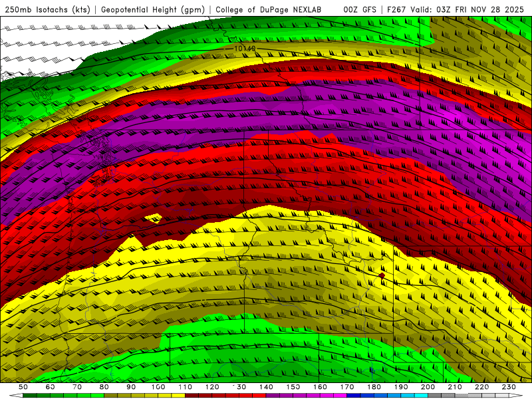Viewport: 532px width, 399px height.
Task: Click the legend label 200
Action: pyautogui.click(x=428, y=387)
